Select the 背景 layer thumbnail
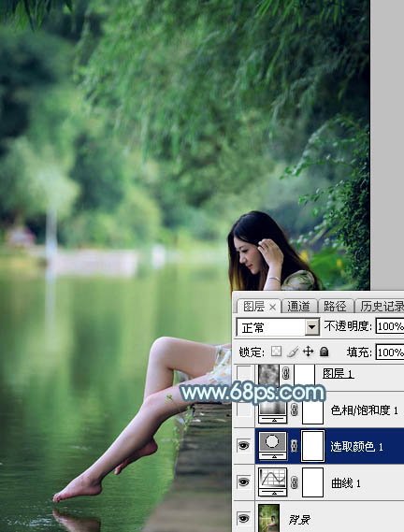This screenshot has height=532, width=404. click(x=269, y=518)
